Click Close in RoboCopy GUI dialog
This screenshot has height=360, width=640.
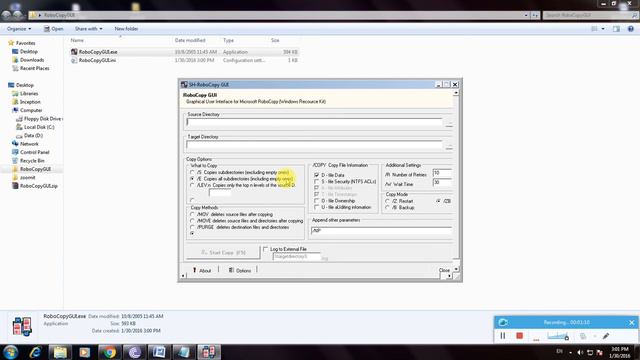click(444, 270)
